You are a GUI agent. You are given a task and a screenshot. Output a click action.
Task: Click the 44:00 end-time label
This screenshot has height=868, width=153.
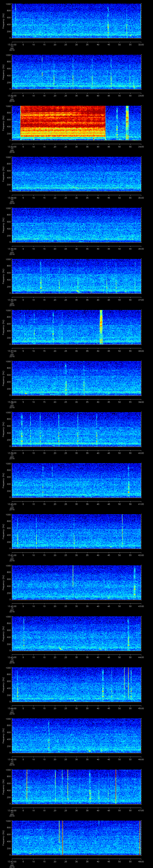pos(141,657)
